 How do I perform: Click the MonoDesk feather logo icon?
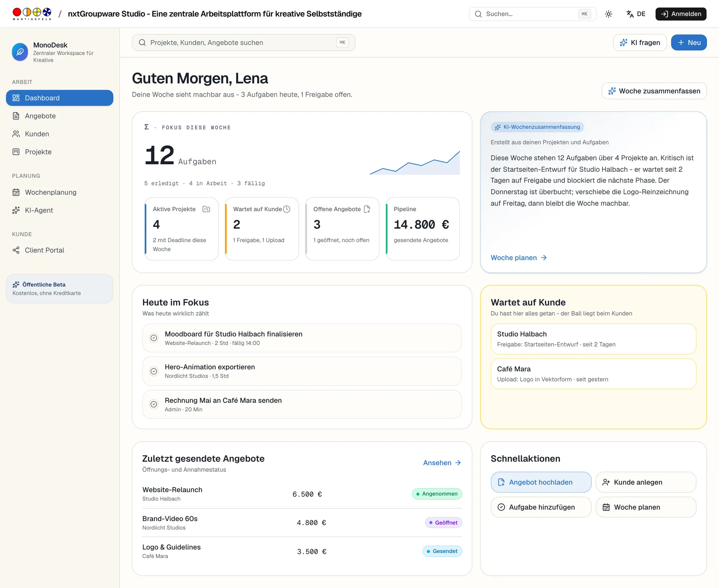click(20, 52)
